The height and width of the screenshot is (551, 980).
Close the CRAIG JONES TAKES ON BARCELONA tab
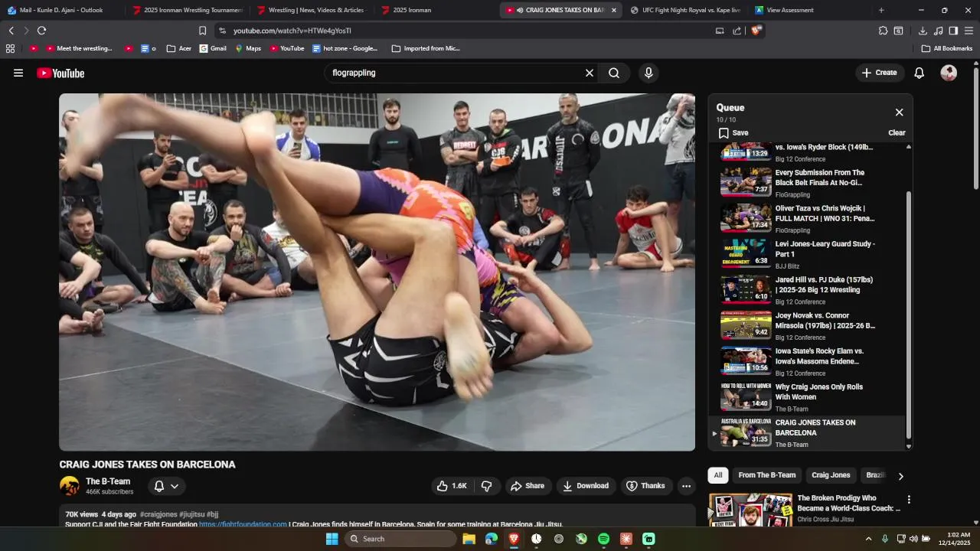(613, 10)
